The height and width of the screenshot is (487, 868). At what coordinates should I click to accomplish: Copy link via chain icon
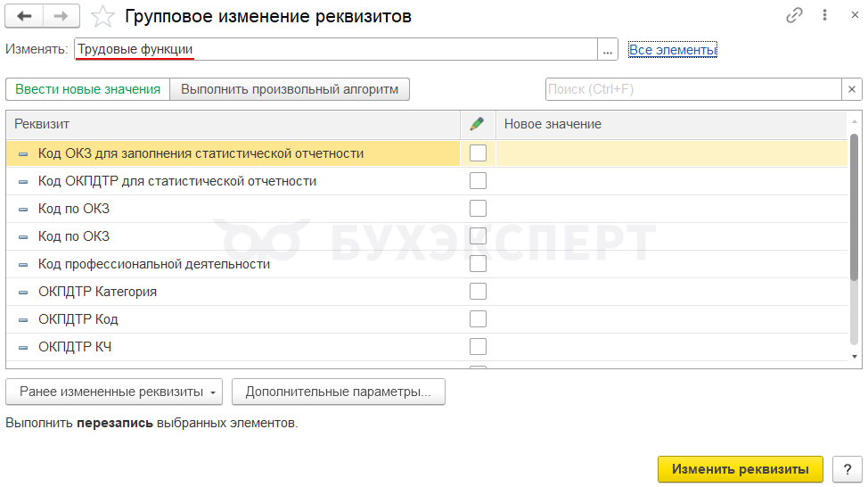794,16
